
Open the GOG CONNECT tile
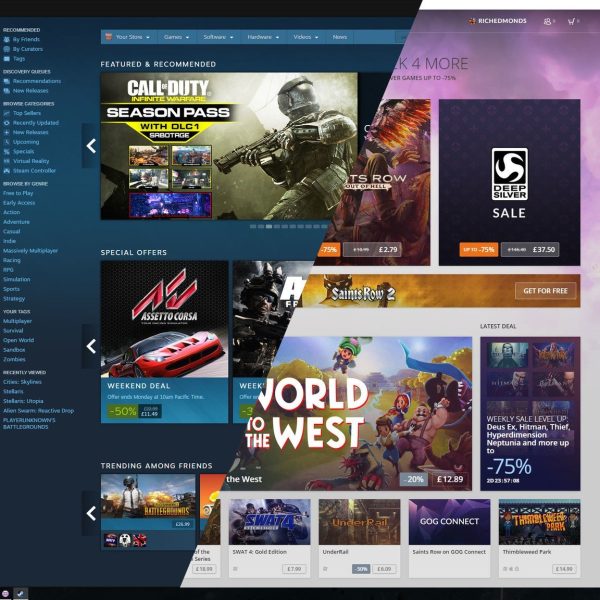[x=449, y=538]
